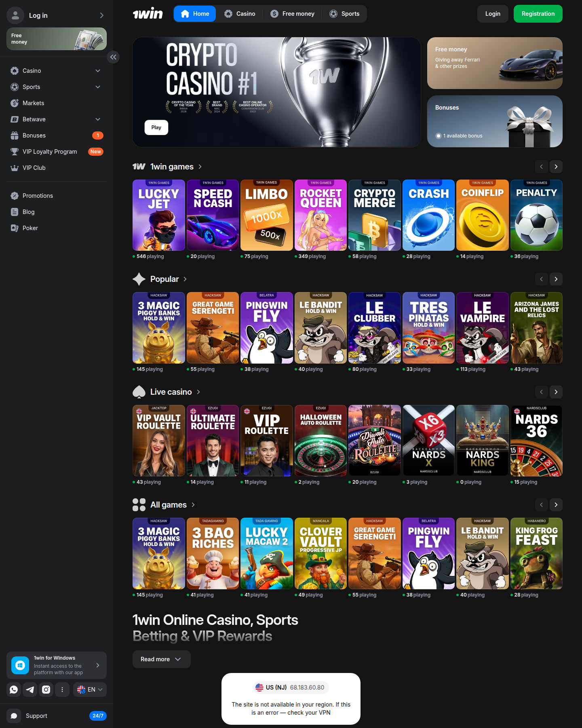The width and height of the screenshot is (582, 728).
Task: Open the Bonuses gift card
Action: (495, 121)
